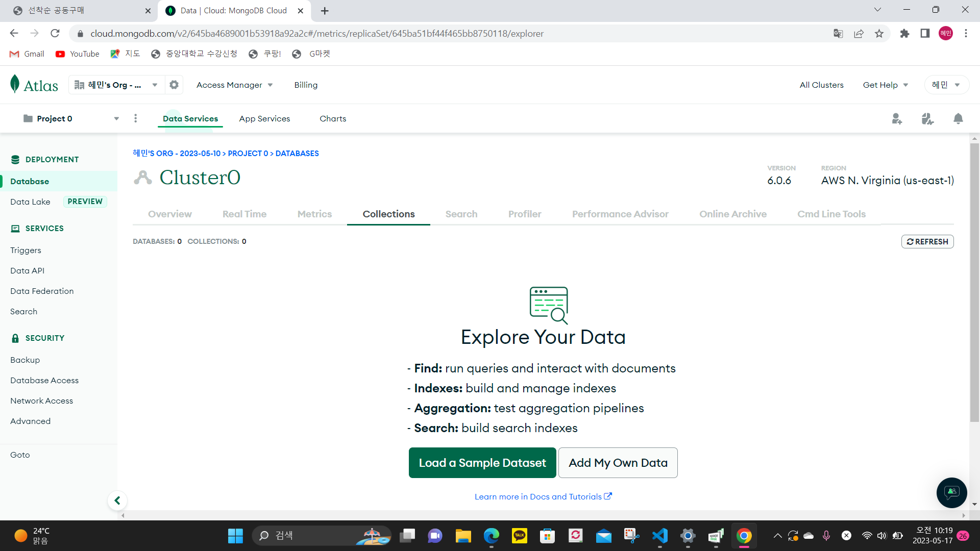Open Billing page

[306, 85]
